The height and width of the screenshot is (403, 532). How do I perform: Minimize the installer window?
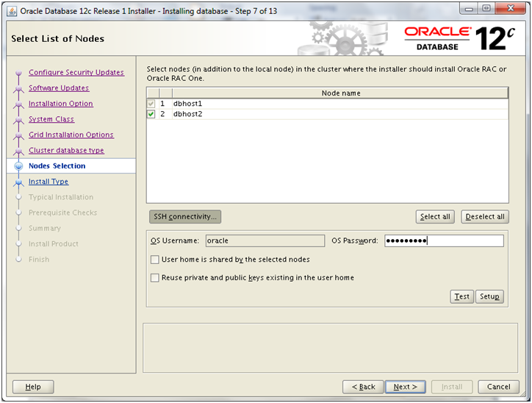coord(469,9)
